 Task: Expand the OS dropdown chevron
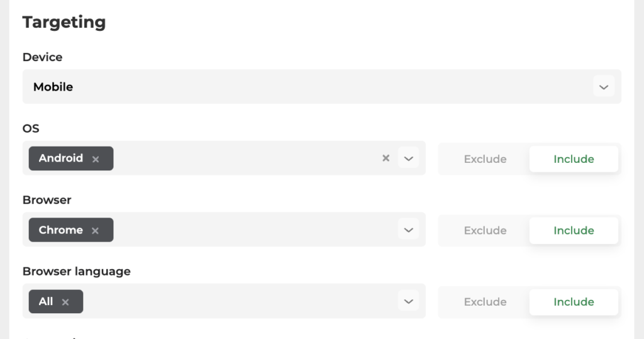408,158
